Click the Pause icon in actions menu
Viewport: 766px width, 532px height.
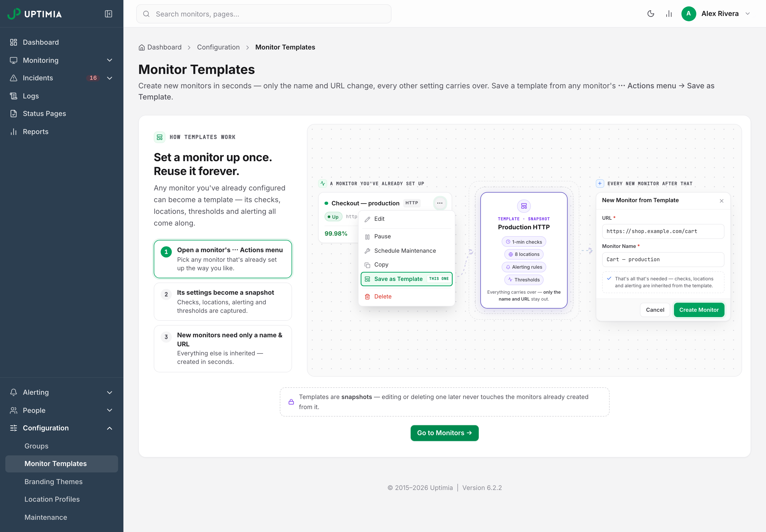click(367, 237)
